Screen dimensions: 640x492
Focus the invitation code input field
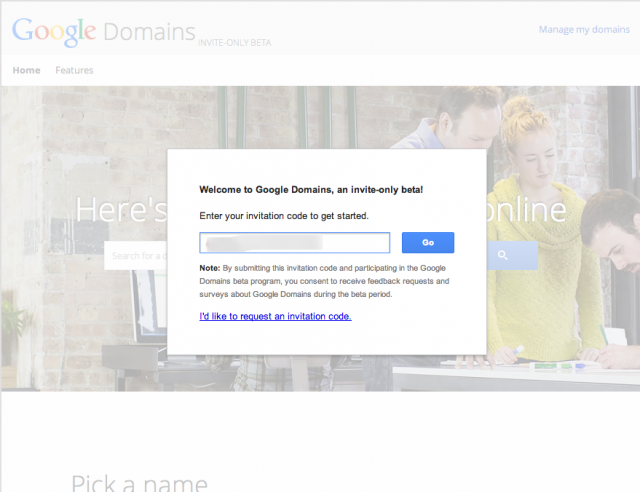click(x=294, y=242)
